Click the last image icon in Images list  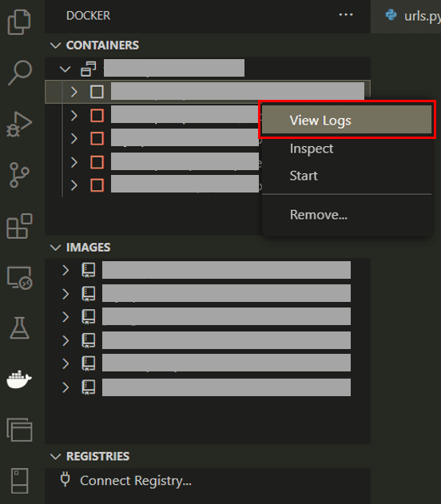[x=89, y=387]
